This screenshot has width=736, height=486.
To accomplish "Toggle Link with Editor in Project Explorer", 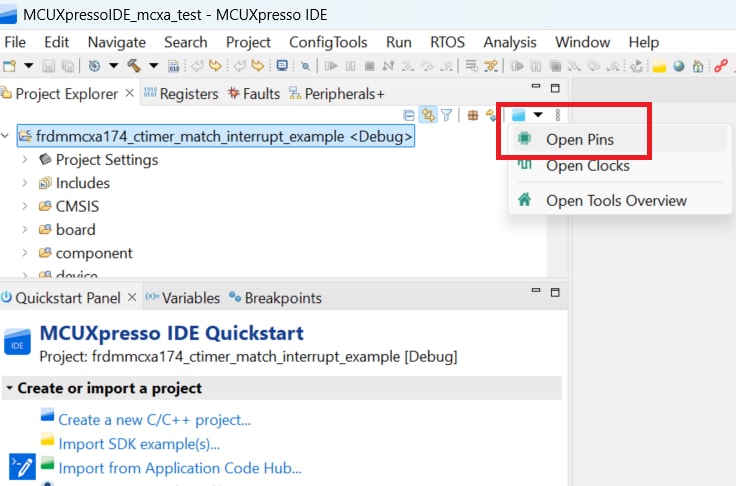I will pos(428,115).
